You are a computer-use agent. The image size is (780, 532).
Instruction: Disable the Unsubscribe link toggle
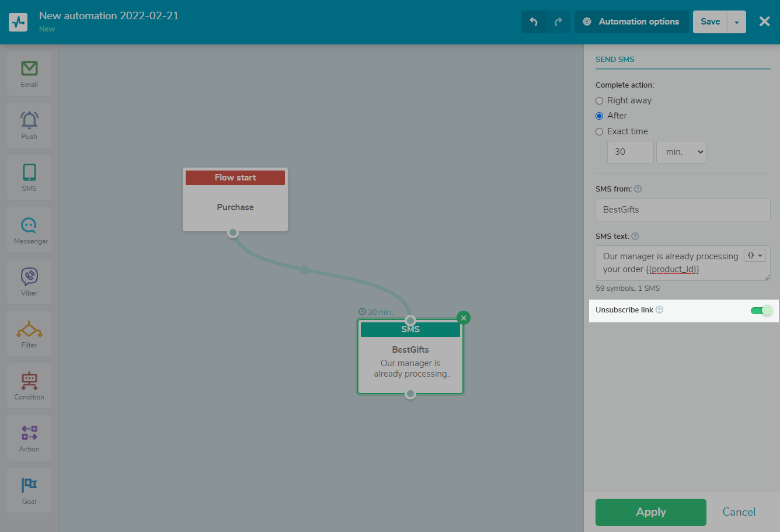click(761, 310)
